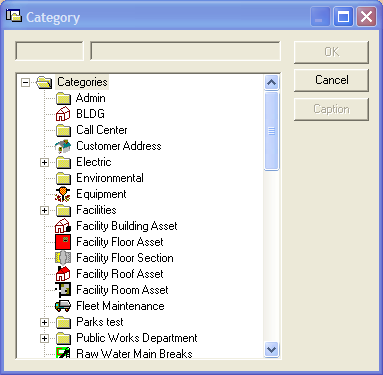Select the Electric tree item
This screenshot has height=375, width=383.
pos(94,162)
